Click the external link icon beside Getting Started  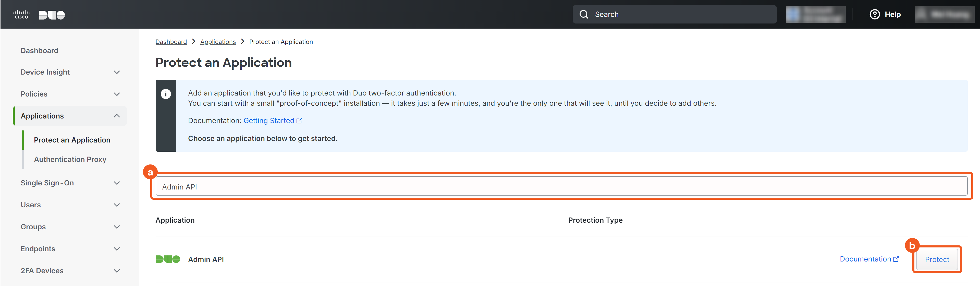[299, 121]
